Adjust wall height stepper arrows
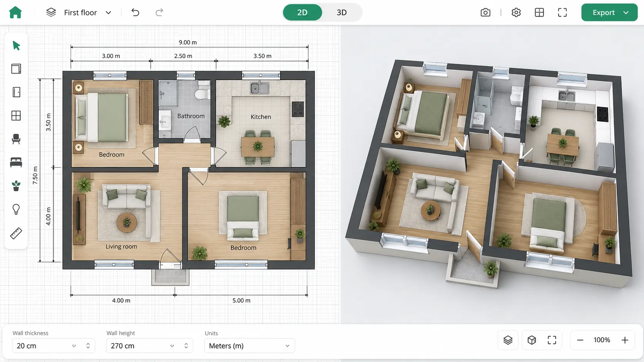 point(186,345)
